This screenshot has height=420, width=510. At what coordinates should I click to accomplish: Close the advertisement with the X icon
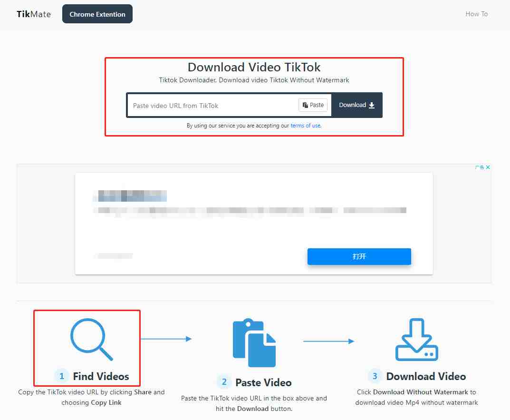488,167
